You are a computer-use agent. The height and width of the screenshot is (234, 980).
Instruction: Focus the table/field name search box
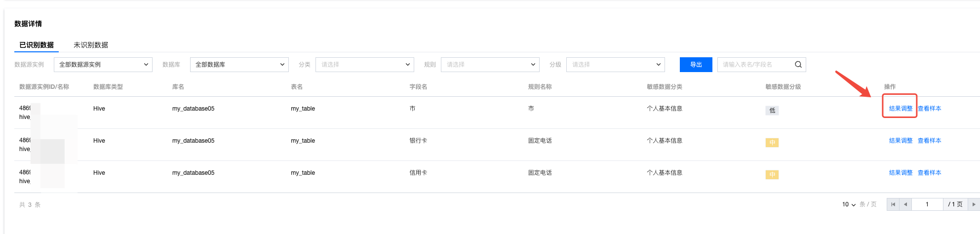click(x=755, y=65)
